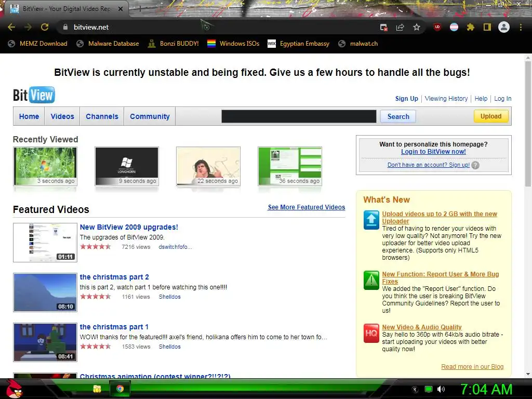Click the Help link

pyautogui.click(x=481, y=98)
